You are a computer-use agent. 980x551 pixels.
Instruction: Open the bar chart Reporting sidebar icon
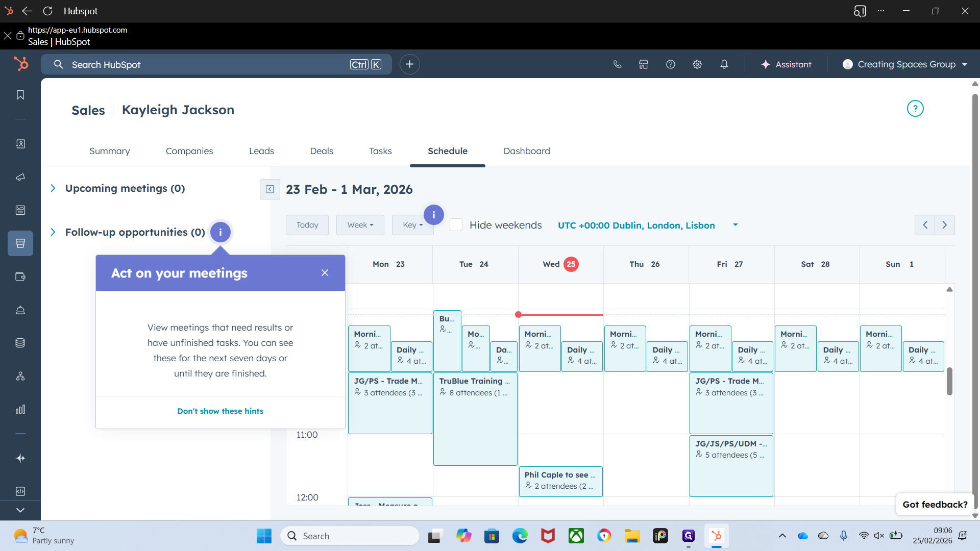pyautogui.click(x=20, y=409)
